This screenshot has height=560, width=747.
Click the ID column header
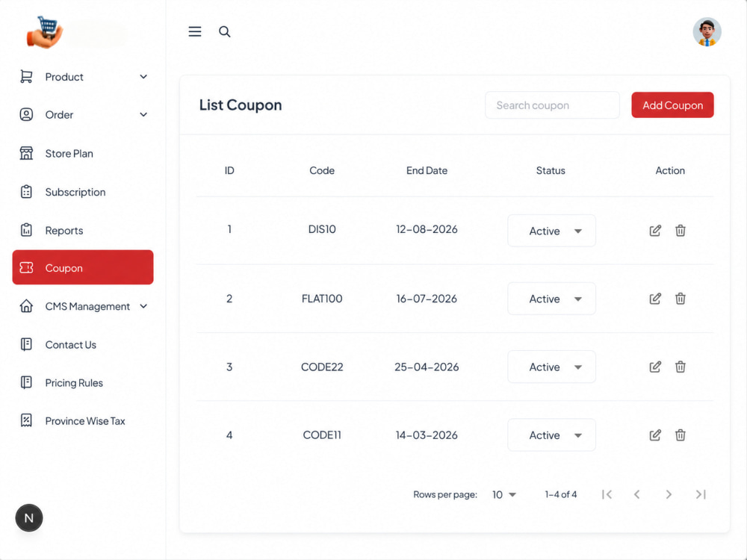[229, 170]
